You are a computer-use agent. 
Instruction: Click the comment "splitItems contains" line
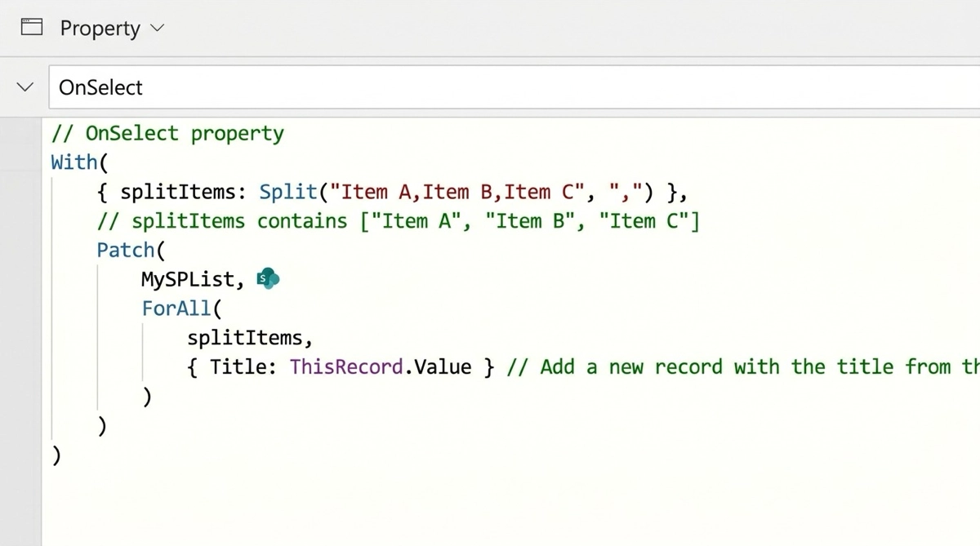tap(398, 221)
